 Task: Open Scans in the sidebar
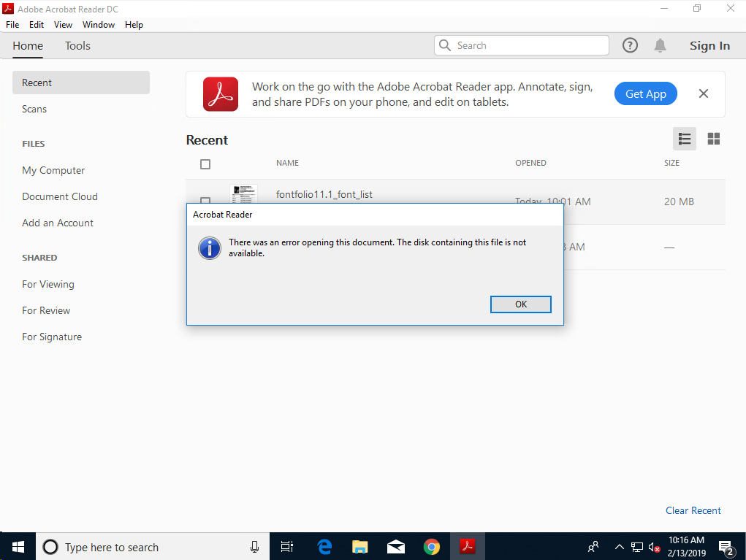(x=34, y=109)
